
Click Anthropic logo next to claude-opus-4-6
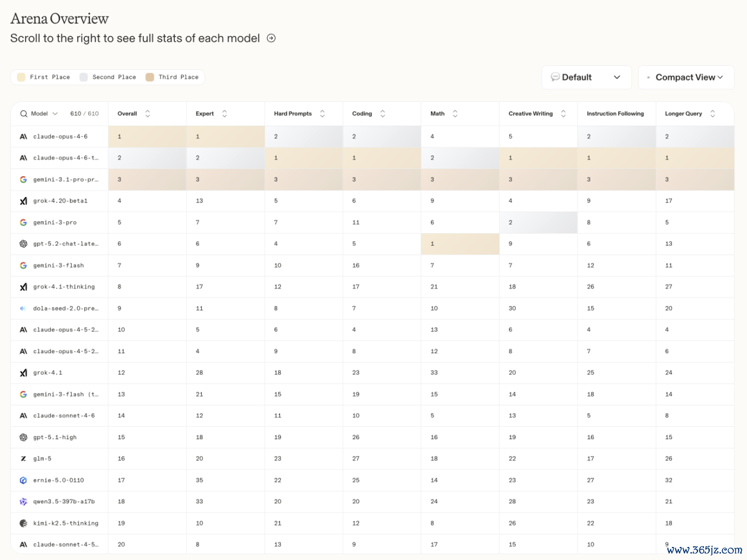(x=24, y=136)
